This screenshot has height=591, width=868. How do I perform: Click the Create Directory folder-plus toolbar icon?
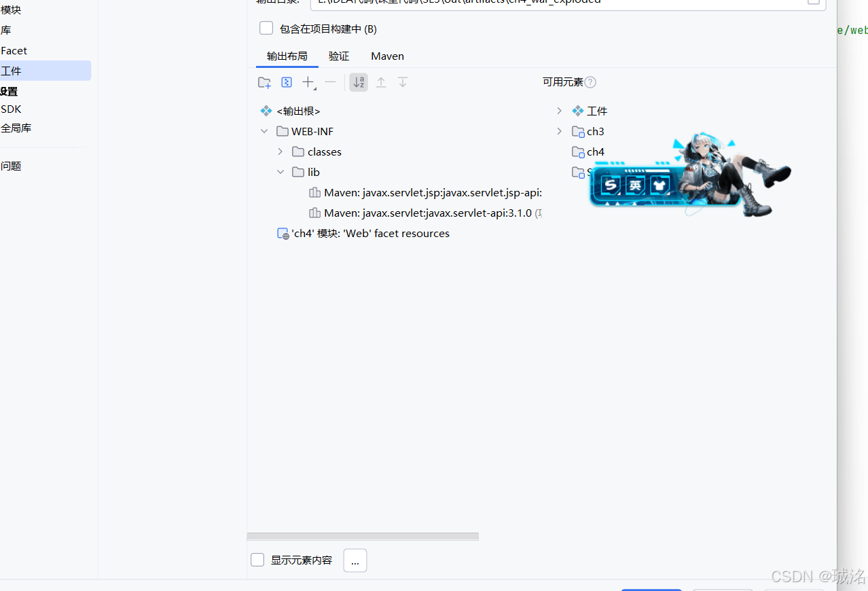tap(264, 83)
